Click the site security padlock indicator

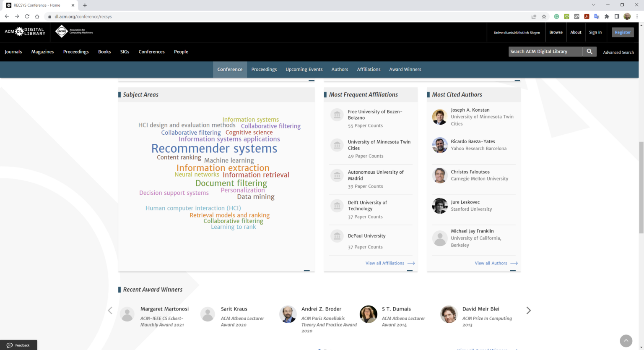click(x=49, y=16)
